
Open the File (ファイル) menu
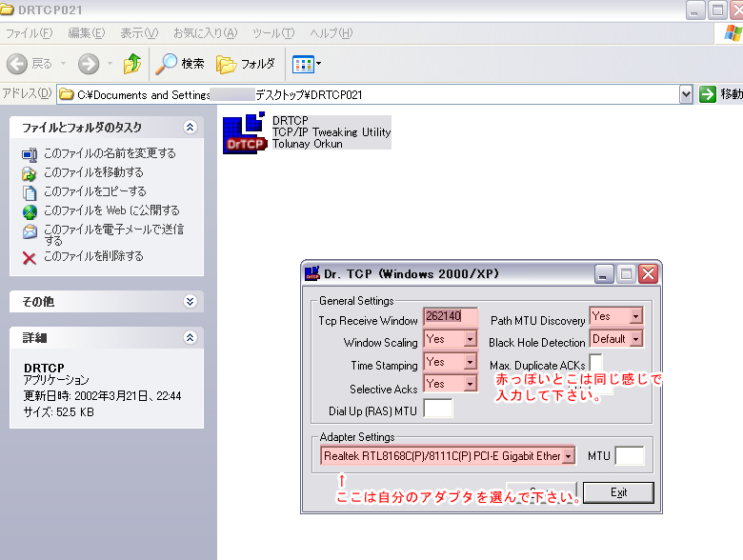pos(30,33)
